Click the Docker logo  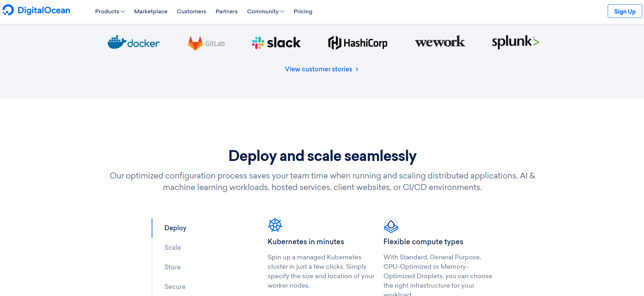[133, 43]
